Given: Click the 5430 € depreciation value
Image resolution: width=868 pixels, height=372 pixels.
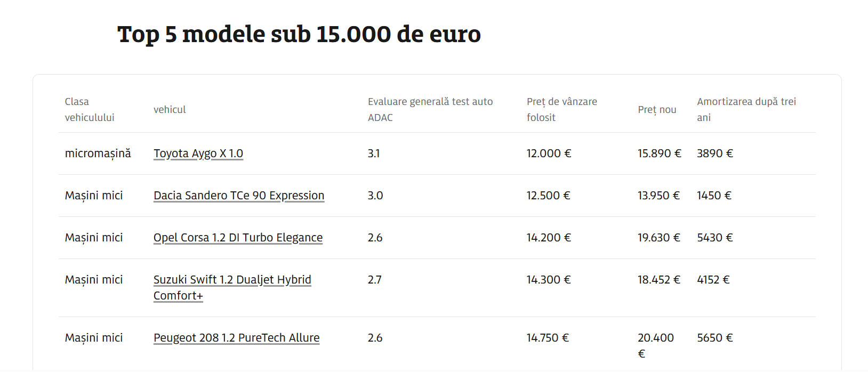Looking at the screenshot, I should click(714, 238).
